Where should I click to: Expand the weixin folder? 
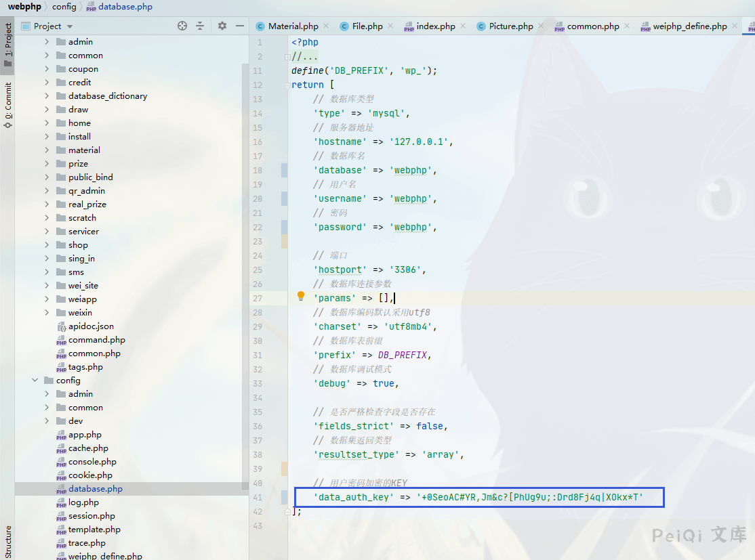click(x=47, y=313)
